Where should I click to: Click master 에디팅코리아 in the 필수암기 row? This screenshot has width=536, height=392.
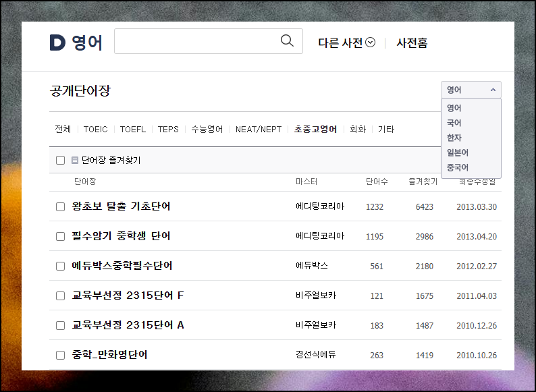320,236
